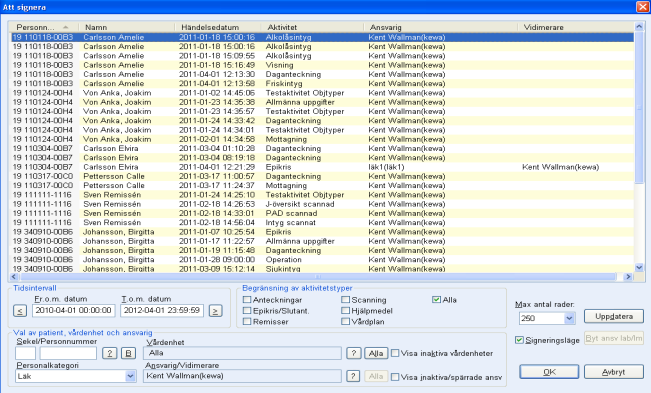
Task: Click the Uppdatera button
Action: (614, 316)
